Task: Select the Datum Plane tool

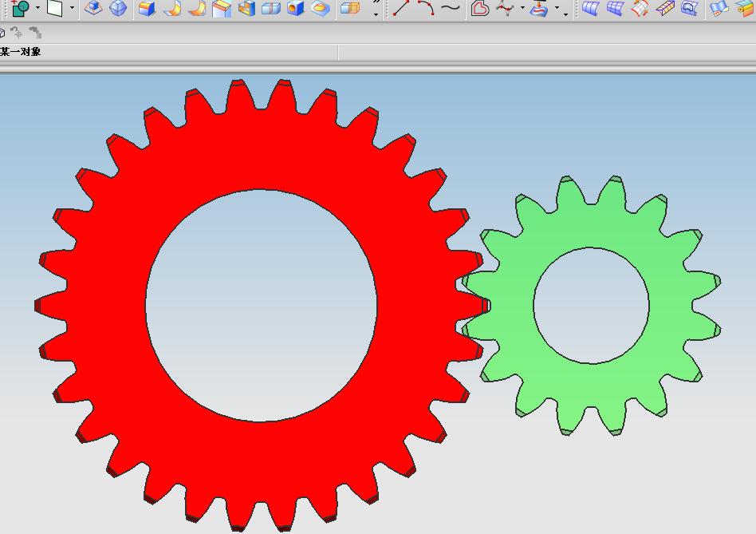Action: pos(56,8)
